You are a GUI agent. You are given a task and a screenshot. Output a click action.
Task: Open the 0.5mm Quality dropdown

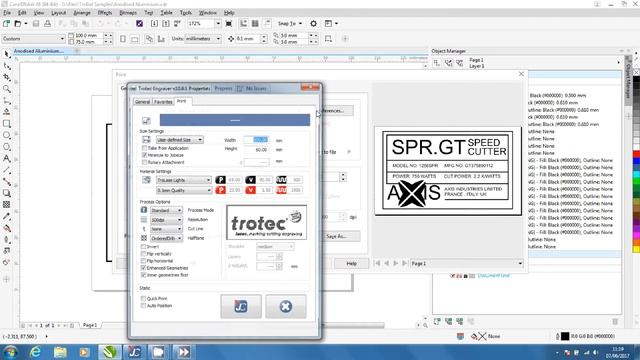(184, 190)
